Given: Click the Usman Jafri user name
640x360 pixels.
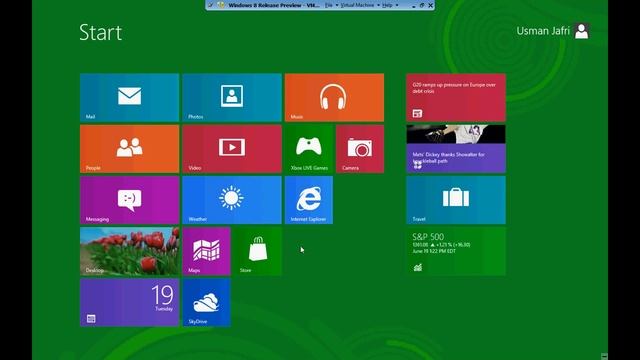Looking at the screenshot, I should [x=542, y=31].
